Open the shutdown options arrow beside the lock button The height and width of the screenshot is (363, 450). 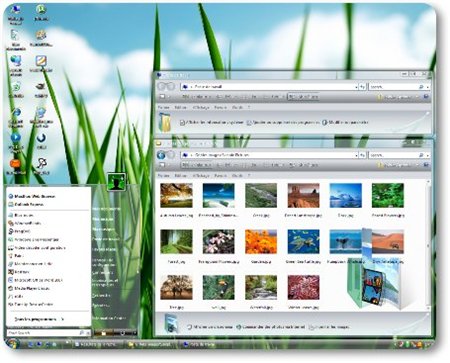134,333
